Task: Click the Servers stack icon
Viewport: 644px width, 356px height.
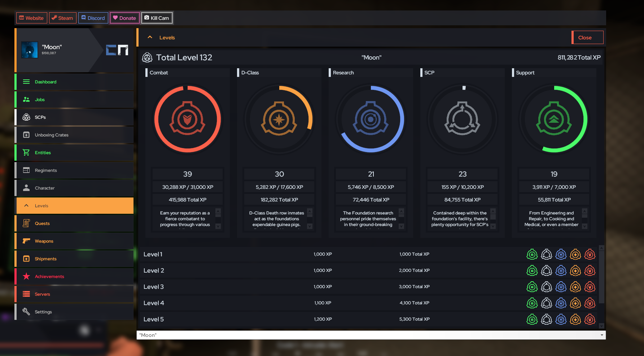Action: point(26,294)
